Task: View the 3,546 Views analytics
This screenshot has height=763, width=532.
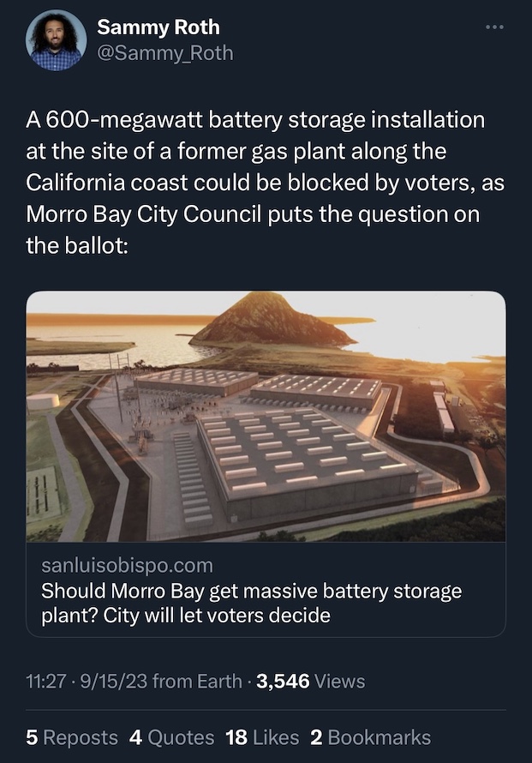Action: tap(310, 682)
